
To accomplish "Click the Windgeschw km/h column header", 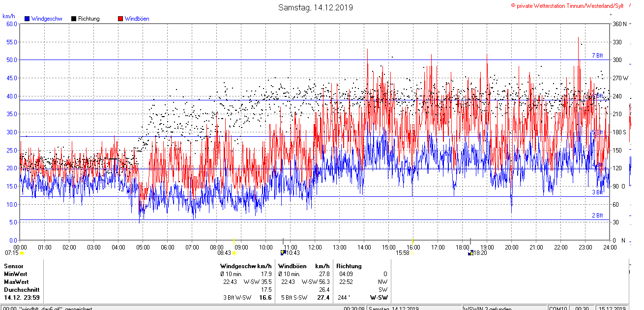I will click(246, 266).
